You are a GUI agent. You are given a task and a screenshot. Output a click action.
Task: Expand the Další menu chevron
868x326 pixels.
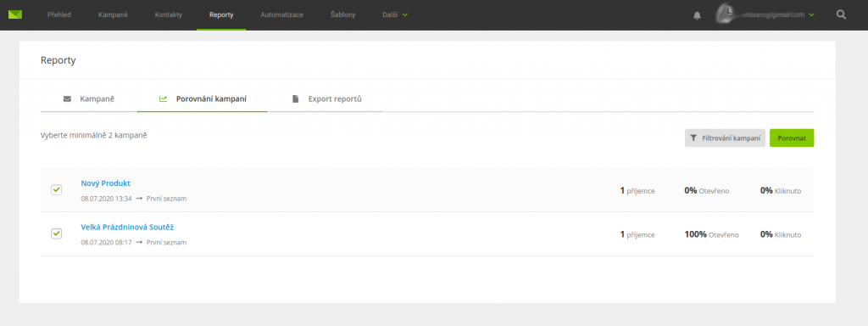pos(404,15)
